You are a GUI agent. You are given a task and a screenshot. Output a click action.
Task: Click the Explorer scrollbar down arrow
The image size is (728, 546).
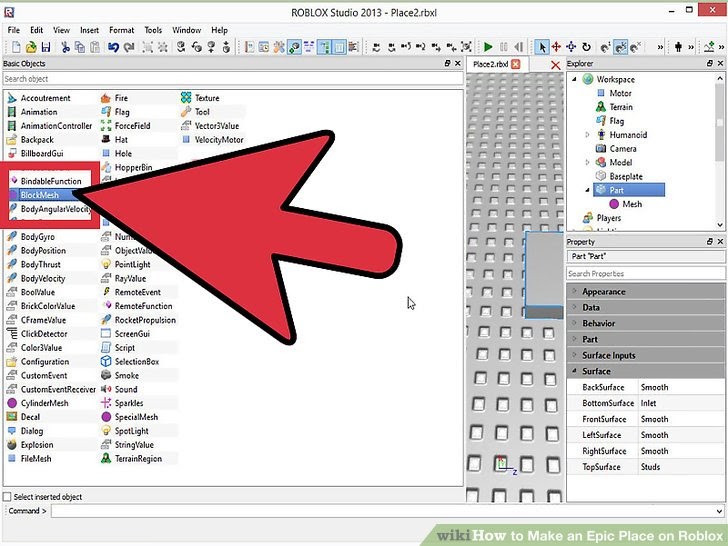pos(720,225)
